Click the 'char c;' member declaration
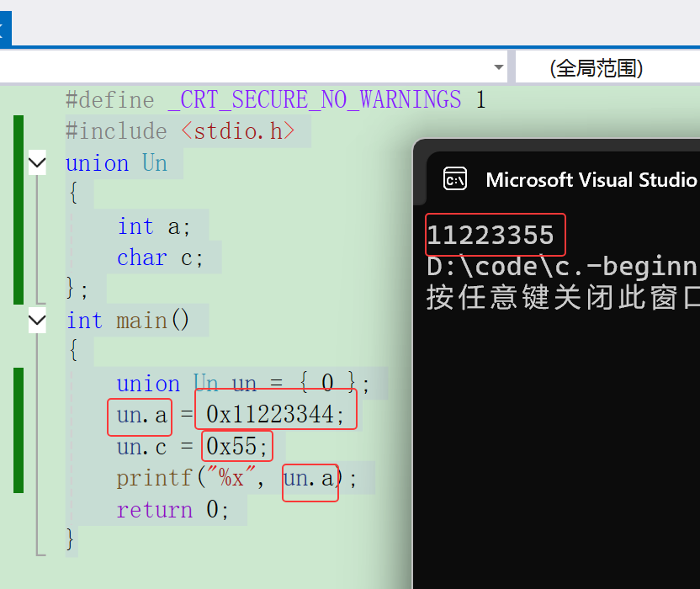 [x=160, y=257]
